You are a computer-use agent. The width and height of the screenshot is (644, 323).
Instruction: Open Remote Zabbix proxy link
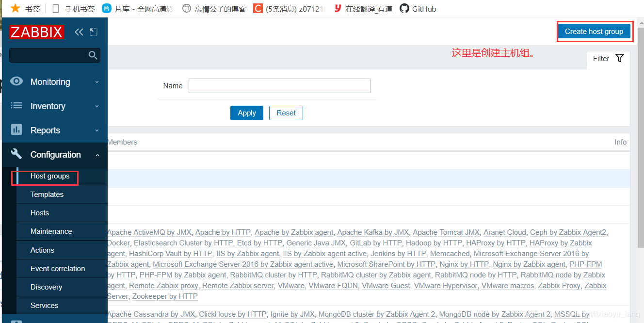163,286
